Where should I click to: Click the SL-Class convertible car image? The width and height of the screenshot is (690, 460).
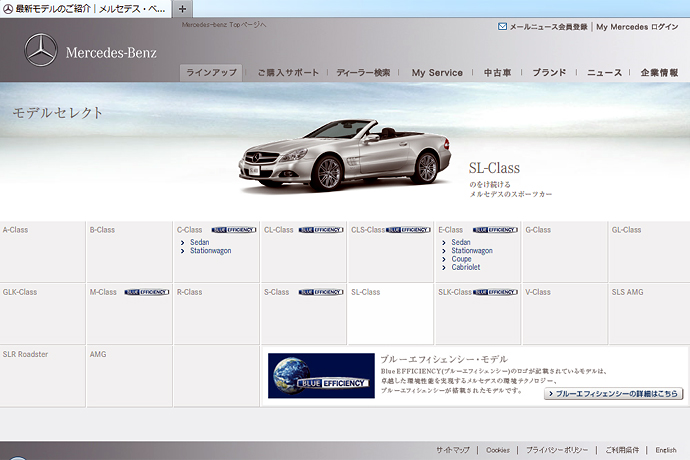[x=345, y=155]
